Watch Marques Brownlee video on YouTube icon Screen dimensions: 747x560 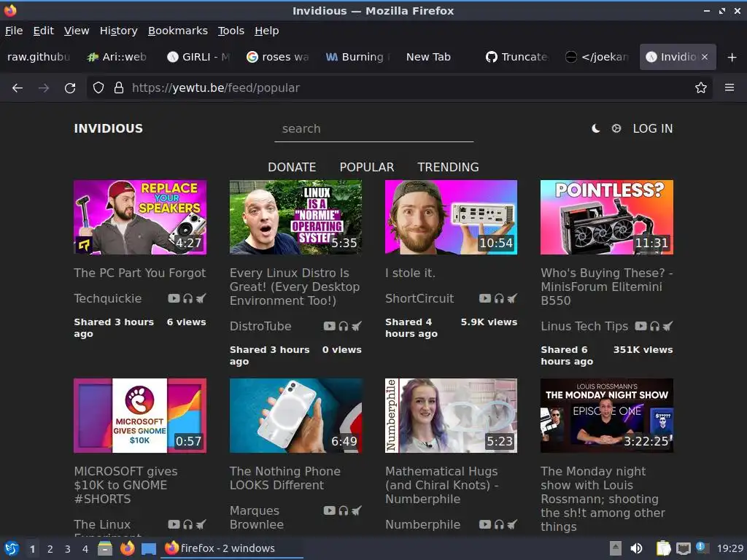tap(329, 510)
